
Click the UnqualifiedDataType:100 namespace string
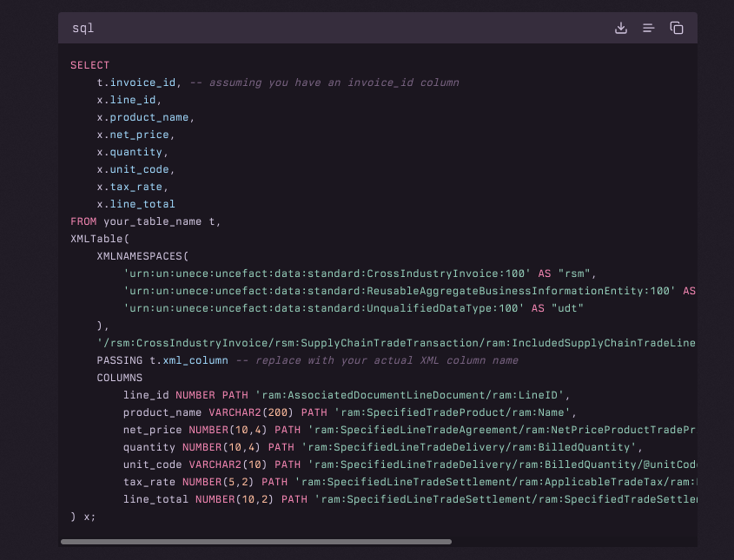pos(323,308)
